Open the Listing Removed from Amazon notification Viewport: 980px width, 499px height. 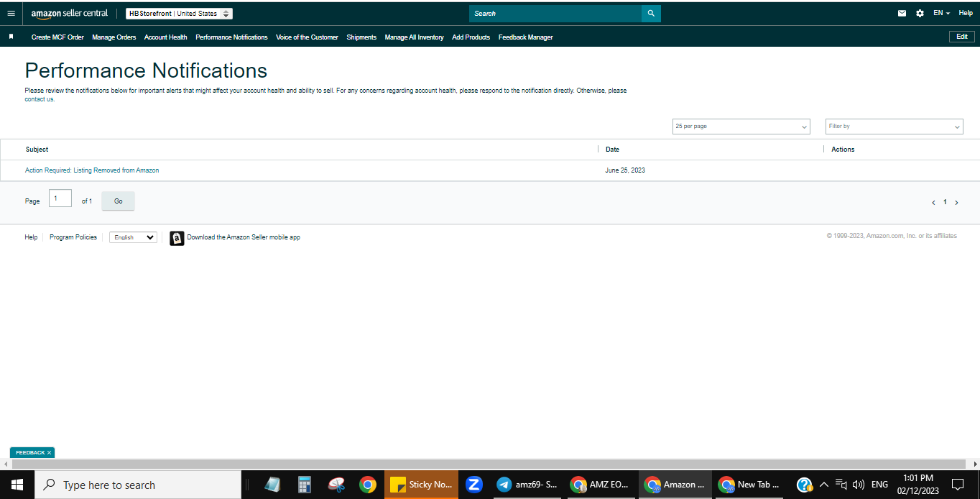tap(92, 170)
